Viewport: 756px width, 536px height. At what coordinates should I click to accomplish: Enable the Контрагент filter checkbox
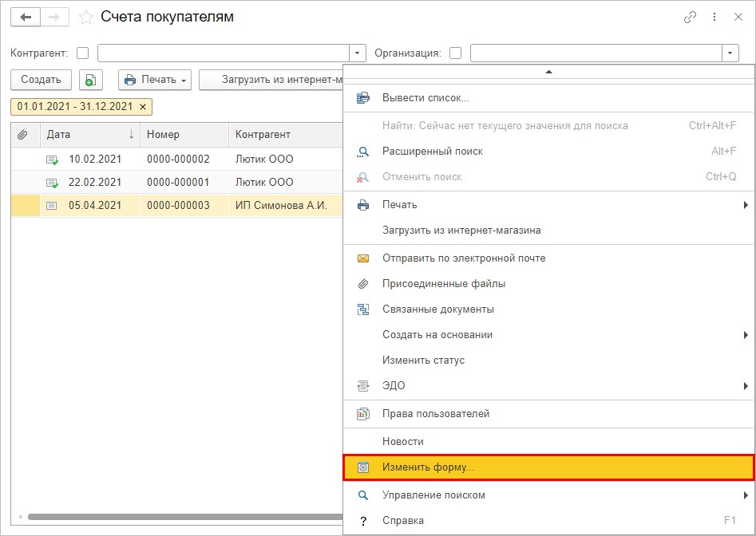point(83,53)
